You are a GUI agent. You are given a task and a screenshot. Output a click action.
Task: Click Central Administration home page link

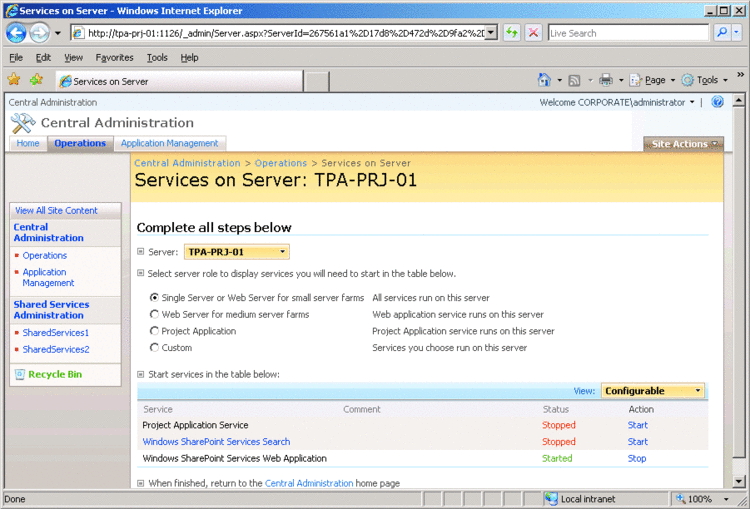tap(309, 483)
